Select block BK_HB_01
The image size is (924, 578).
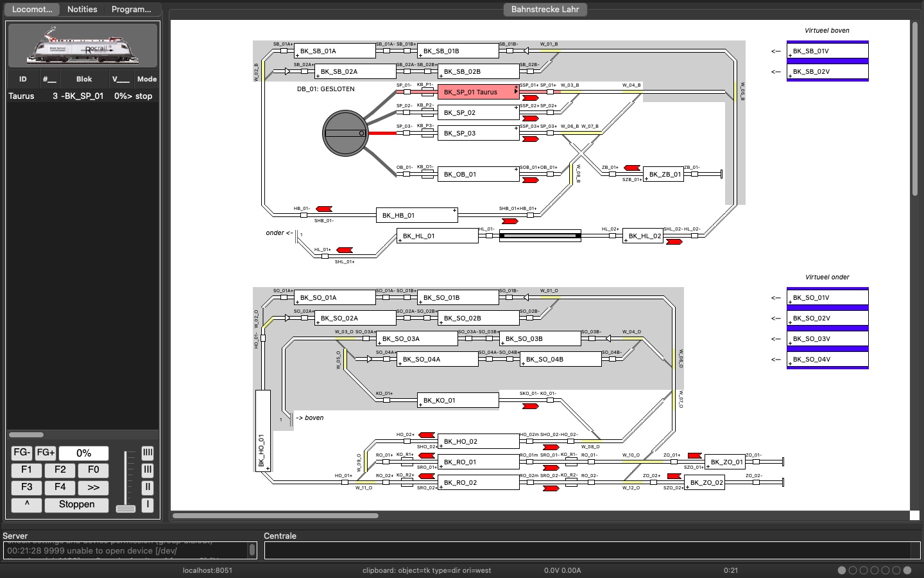click(x=417, y=215)
